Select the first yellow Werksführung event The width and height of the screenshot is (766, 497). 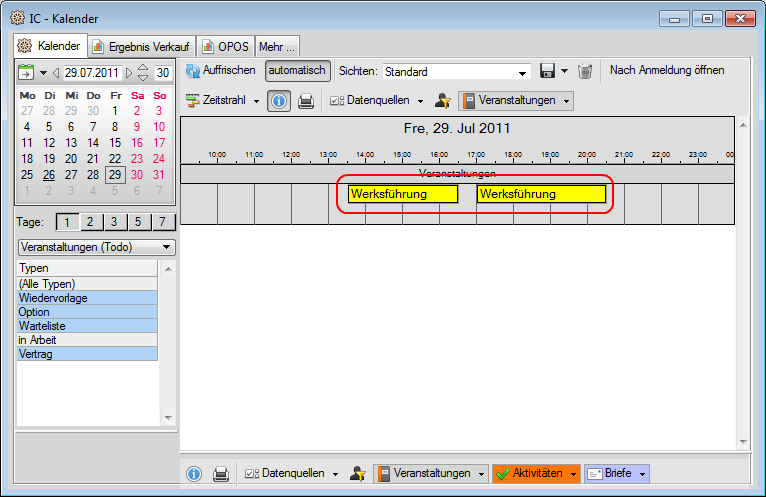coord(402,194)
